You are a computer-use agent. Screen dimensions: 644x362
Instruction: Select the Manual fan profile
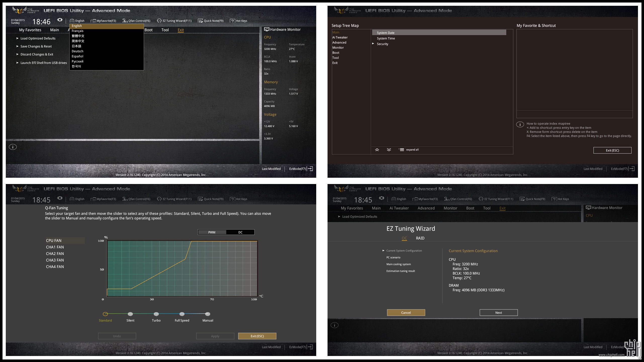pyautogui.click(x=208, y=314)
